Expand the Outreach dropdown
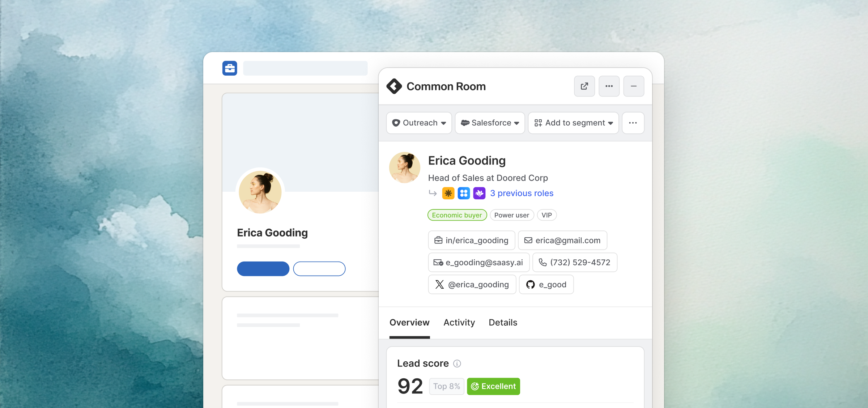This screenshot has height=408, width=868. 419,123
